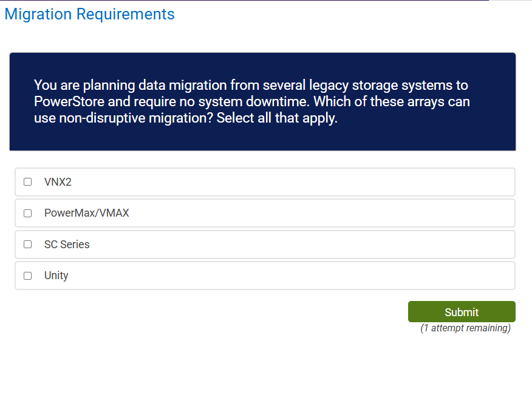Screen dimensions: 532x409
Task: Click the attempt remaining notice text
Action: (x=465, y=328)
